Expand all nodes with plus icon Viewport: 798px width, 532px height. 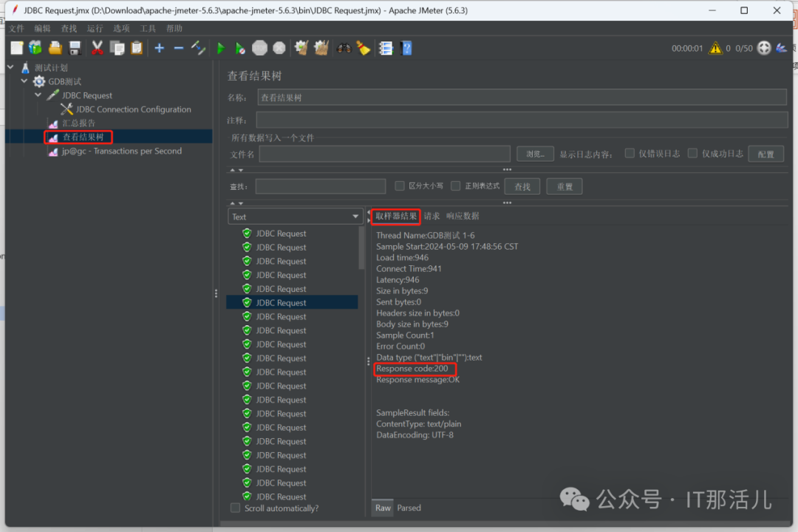coord(160,48)
